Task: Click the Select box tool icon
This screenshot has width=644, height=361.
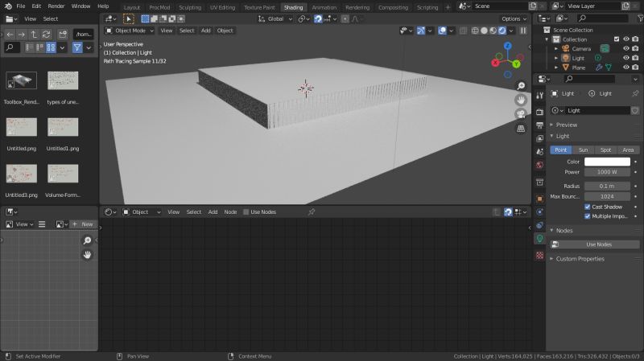Action: tap(145, 18)
